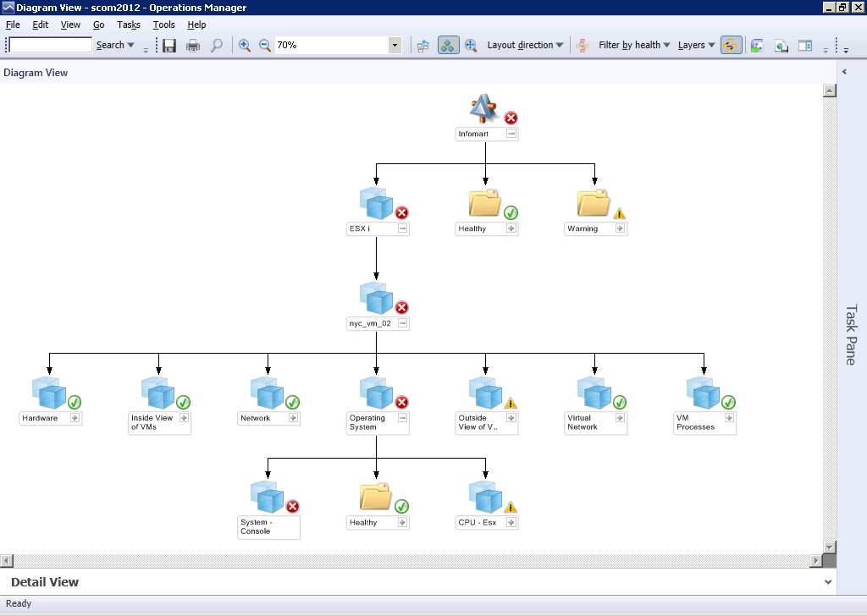Open the Edit menu
Image resolution: width=867 pixels, height=616 pixels.
(41, 25)
